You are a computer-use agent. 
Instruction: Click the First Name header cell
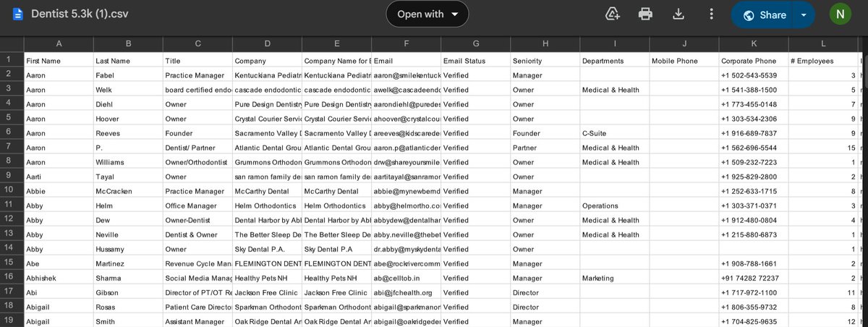pyautogui.click(x=59, y=61)
